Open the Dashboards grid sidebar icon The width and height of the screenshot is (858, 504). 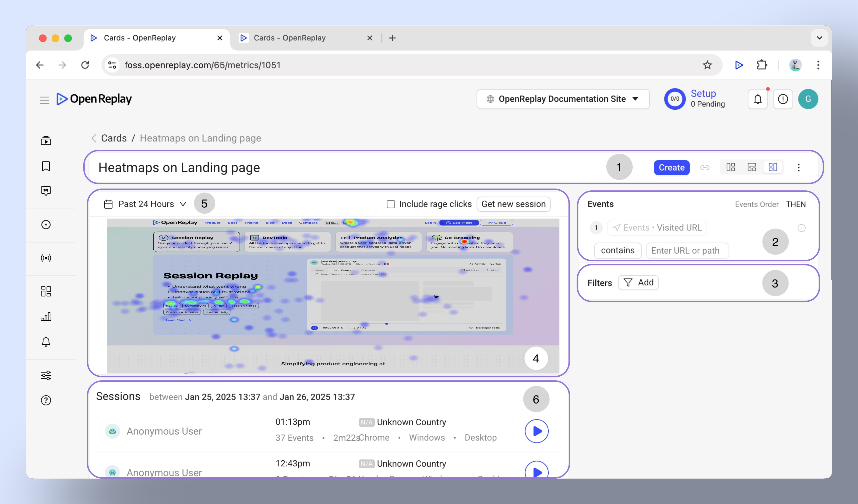click(46, 291)
